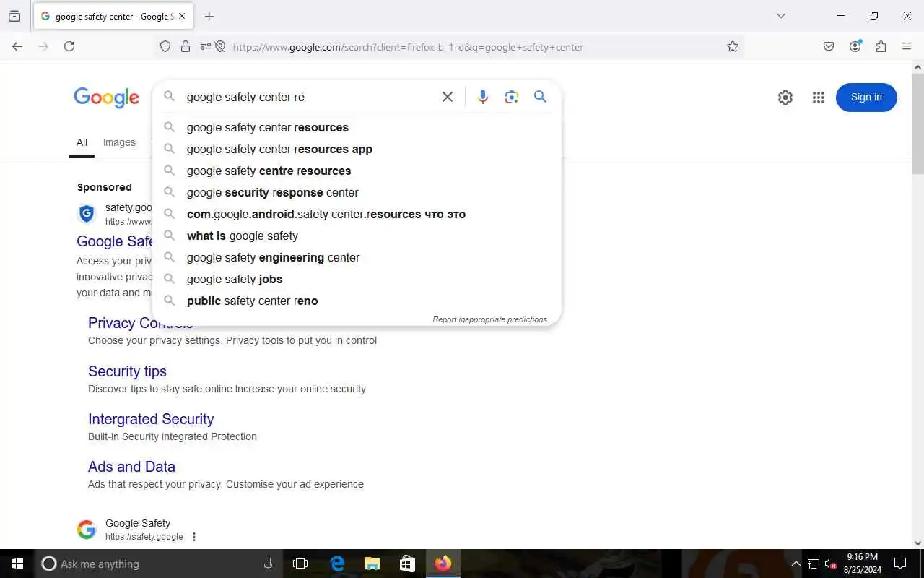Image resolution: width=924 pixels, height=578 pixels.
Task: Click the Cortana microphone icon
Action: [x=269, y=564]
